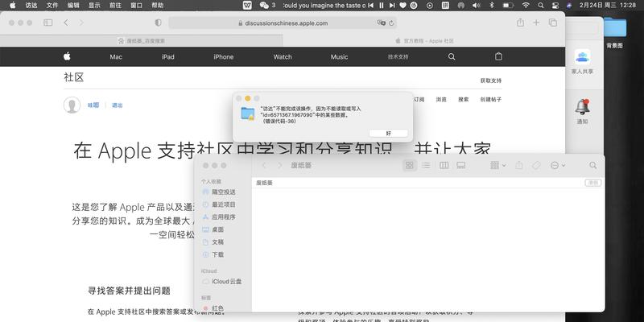Screen dimensions: 644x322
Task: Skip to the next track in the menu bar
Action: coord(392,6)
